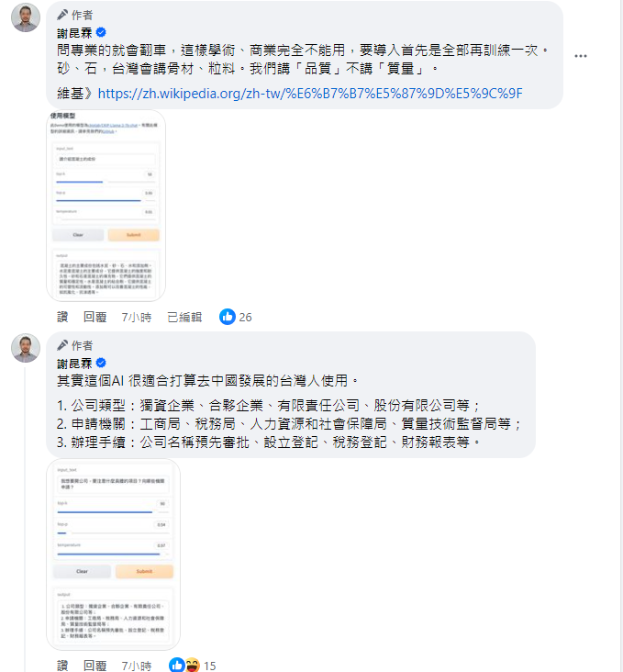Click author name 謝昆霖 on first comment
623x672 pixels.
point(74,33)
